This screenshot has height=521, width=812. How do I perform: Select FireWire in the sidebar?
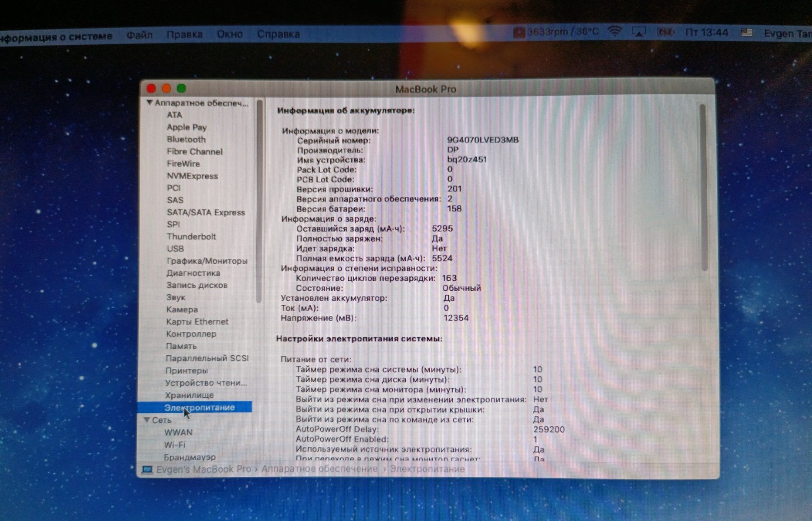point(183,164)
